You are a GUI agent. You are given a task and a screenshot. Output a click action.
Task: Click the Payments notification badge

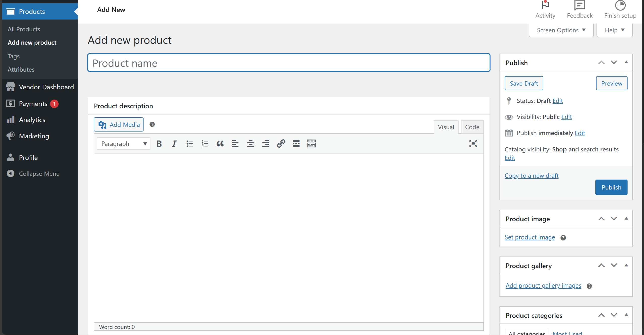[x=54, y=104]
